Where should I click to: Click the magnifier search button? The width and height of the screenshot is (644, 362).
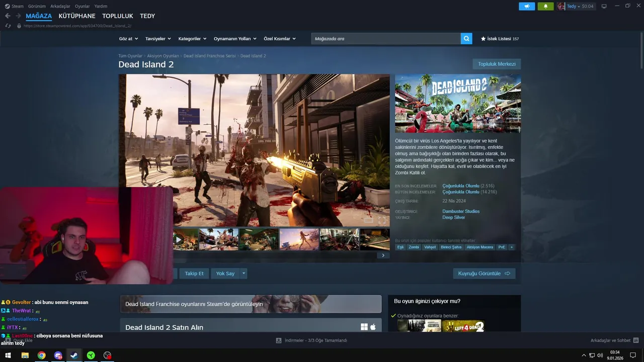[466, 39]
